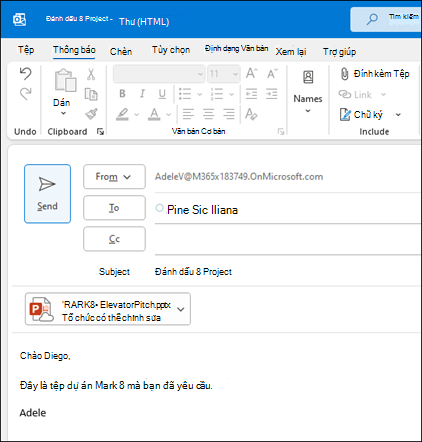Open the font name combo box
The width and height of the screenshot is (422, 442).
159,74
